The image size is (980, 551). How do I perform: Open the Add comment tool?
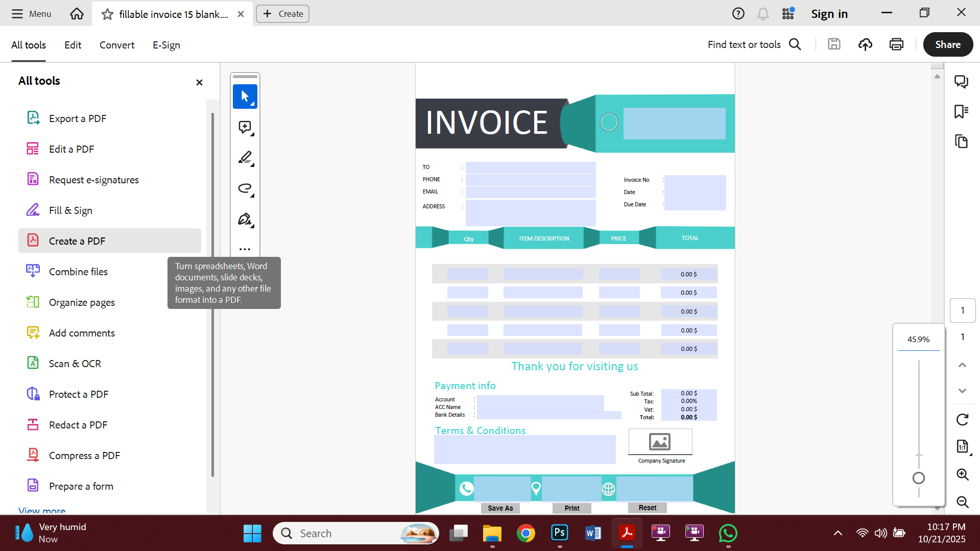245,127
